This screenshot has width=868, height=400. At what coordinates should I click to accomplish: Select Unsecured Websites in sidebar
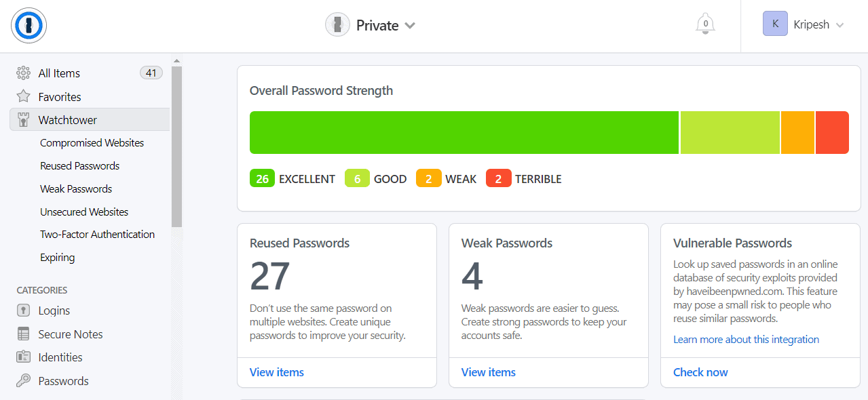coord(84,212)
